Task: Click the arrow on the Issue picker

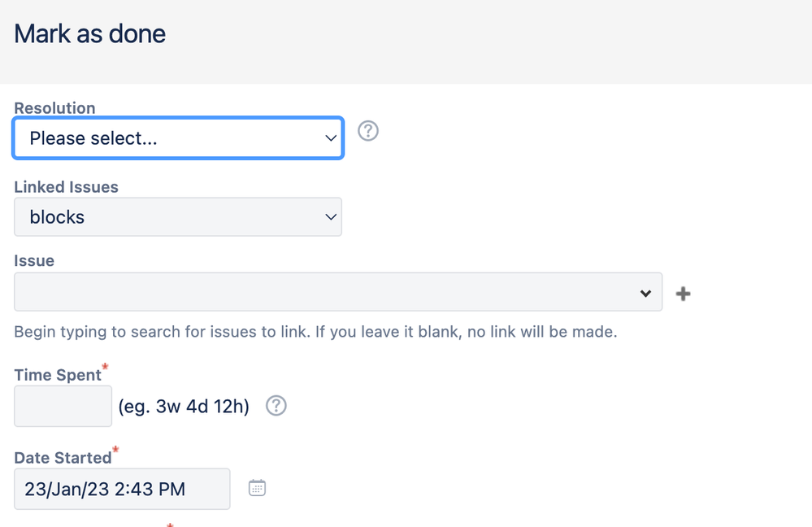Action: (x=646, y=293)
